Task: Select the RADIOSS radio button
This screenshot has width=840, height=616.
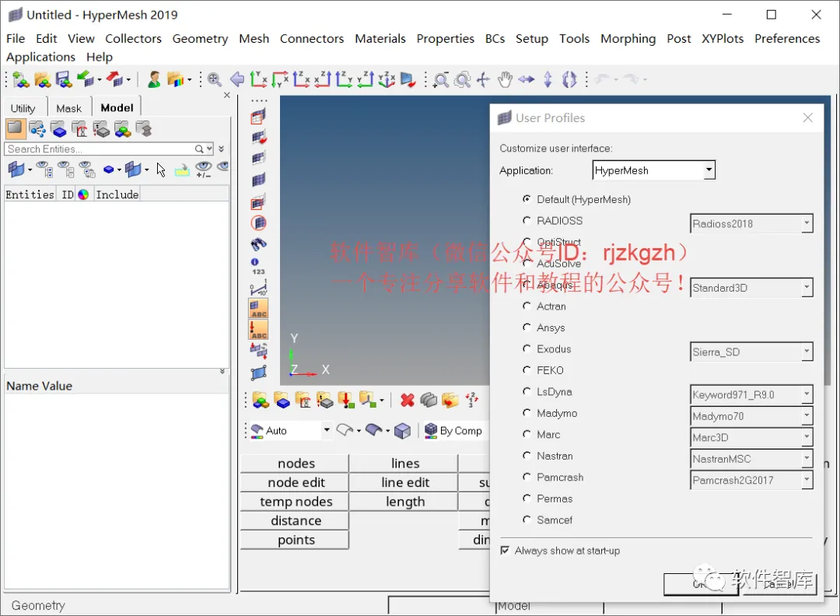Action: pos(527,220)
